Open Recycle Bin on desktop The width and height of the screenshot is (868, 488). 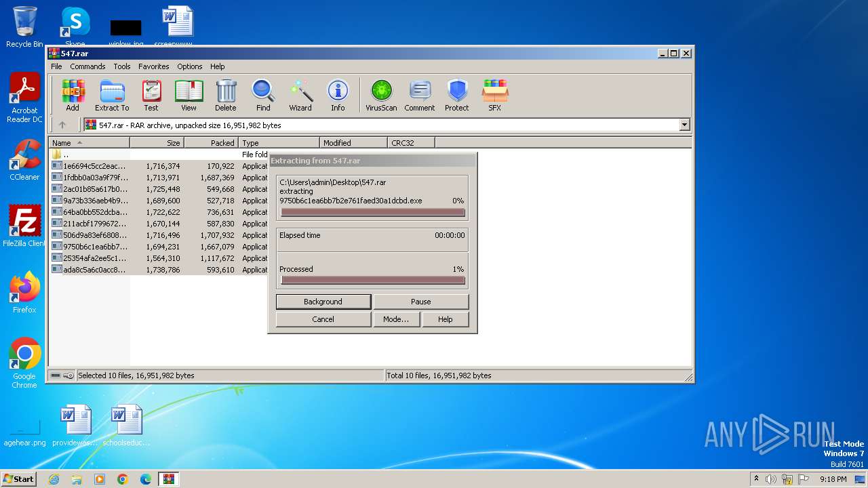[x=24, y=27]
